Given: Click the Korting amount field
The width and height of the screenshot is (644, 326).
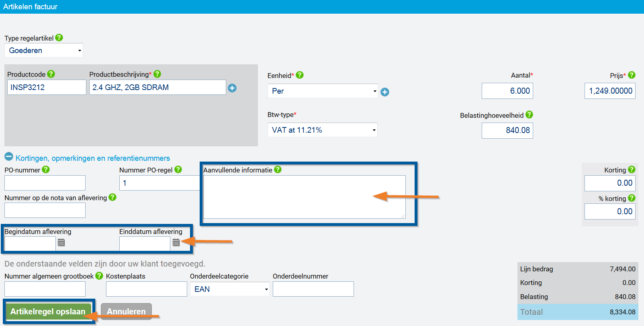Looking at the screenshot, I should pyautogui.click(x=610, y=183).
